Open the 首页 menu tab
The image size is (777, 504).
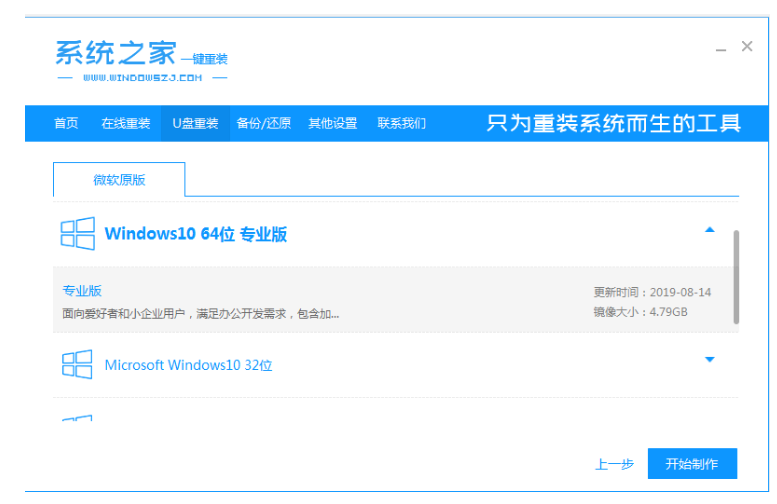66,124
